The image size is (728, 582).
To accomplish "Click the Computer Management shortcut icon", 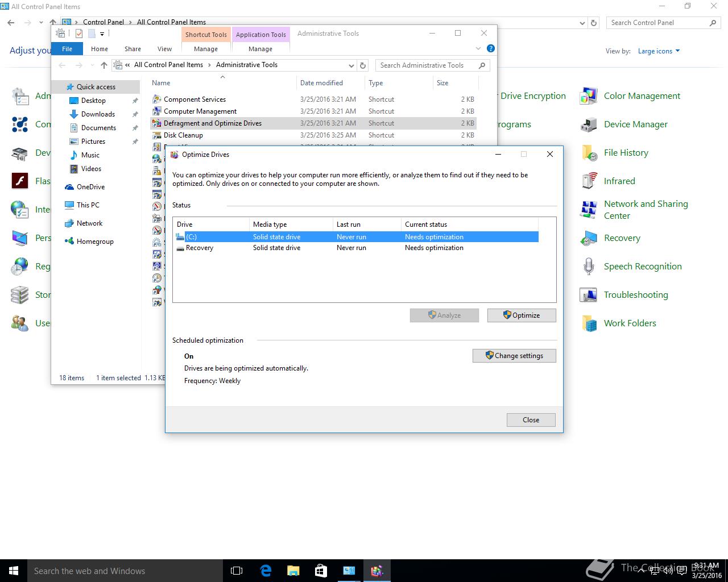I will [x=157, y=111].
